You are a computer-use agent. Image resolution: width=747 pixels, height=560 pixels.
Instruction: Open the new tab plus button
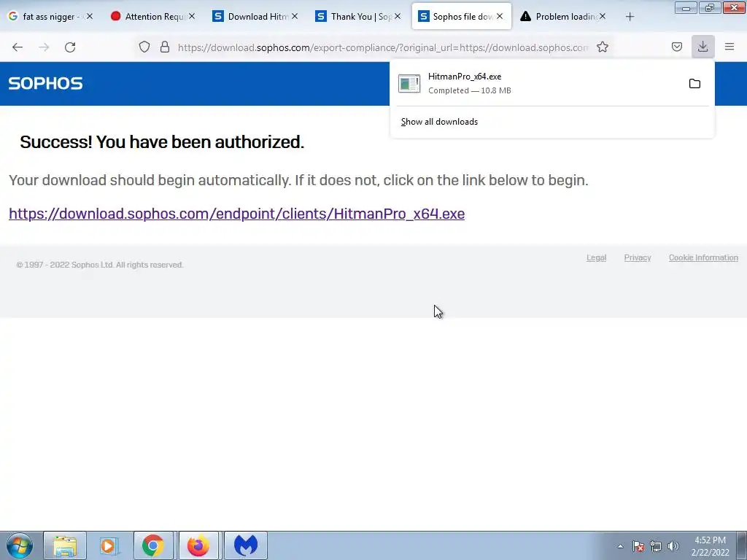tap(630, 17)
